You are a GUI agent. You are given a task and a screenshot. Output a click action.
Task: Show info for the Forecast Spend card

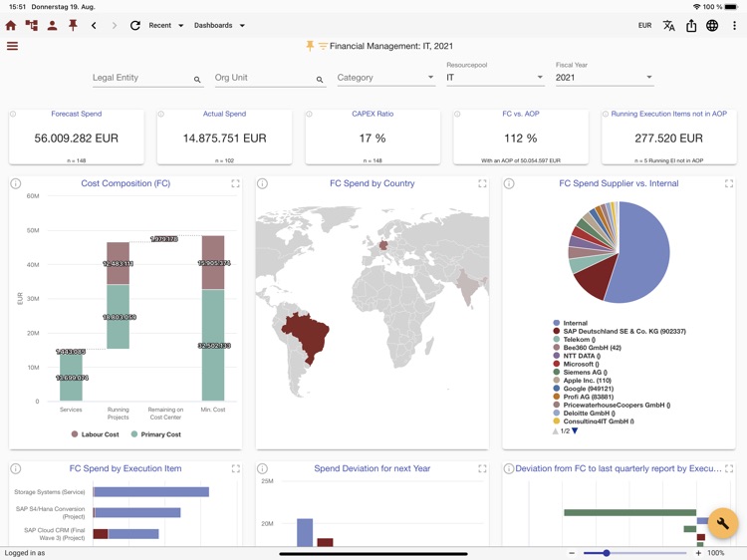13,114
